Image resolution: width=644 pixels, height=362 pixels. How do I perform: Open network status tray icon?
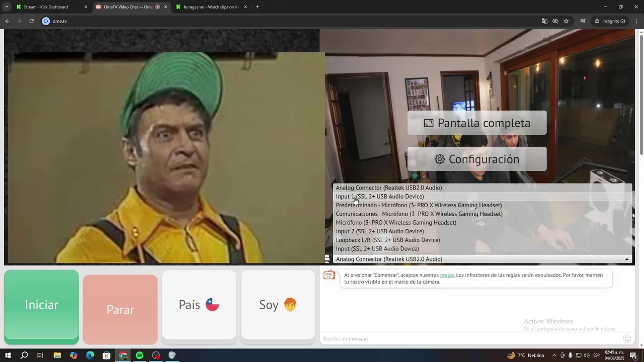click(579, 355)
